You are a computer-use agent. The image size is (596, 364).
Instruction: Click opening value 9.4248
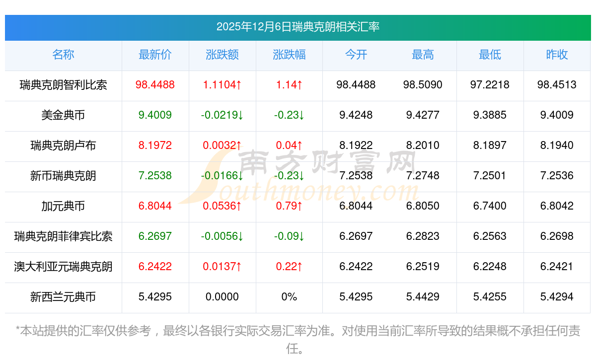pos(356,115)
